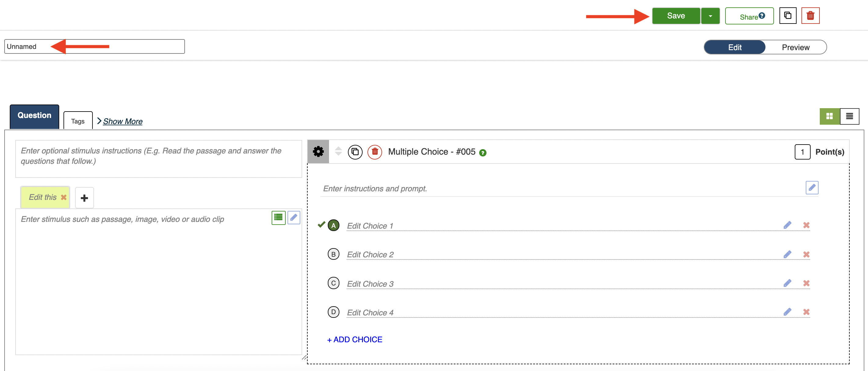Image resolution: width=868 pixels, height=371 pixels.
Task: Select choice B as correct answer
Action: [x=333, y=254]
